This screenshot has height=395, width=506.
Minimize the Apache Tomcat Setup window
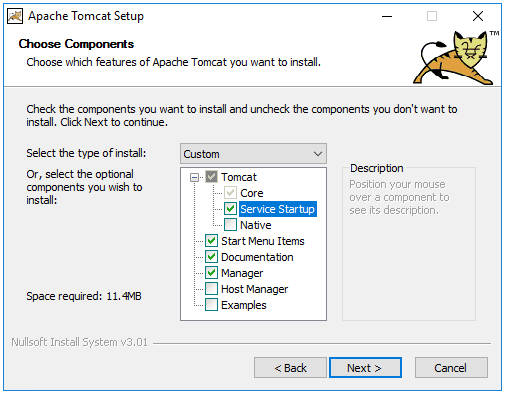coord(387,16)
